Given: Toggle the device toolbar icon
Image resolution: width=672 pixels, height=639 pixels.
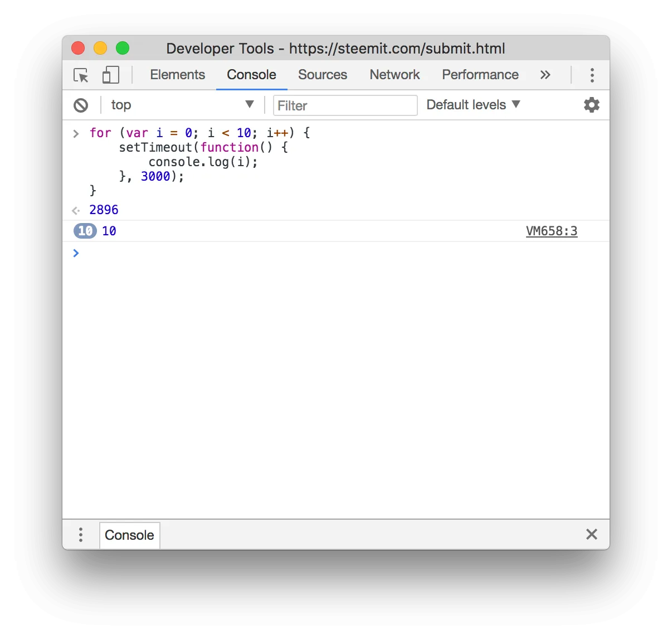Looking at the screenshot, I should pyautogui.click(x=110, y=75).
